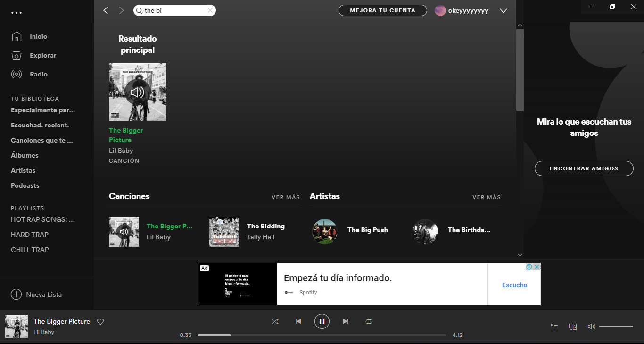Viewport: 644px width, 344px height.
Task: Open The Bigger Picture top result title
Action: 126,135
